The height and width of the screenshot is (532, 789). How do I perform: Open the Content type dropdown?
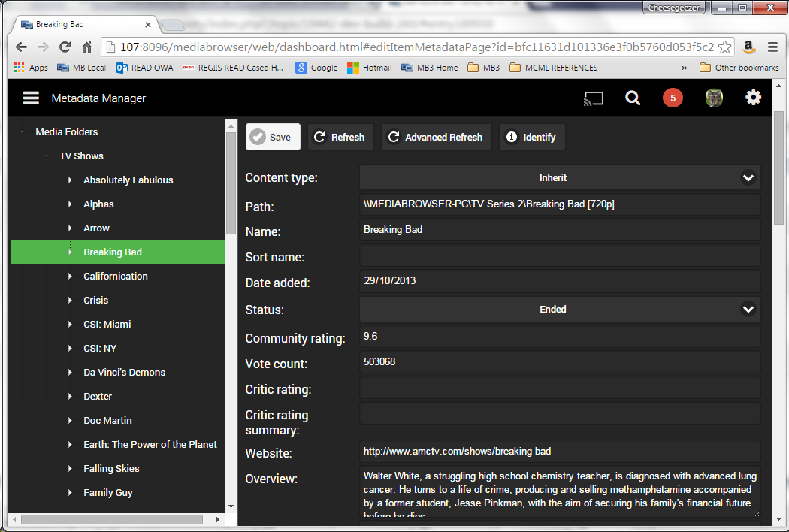(560, 178)
